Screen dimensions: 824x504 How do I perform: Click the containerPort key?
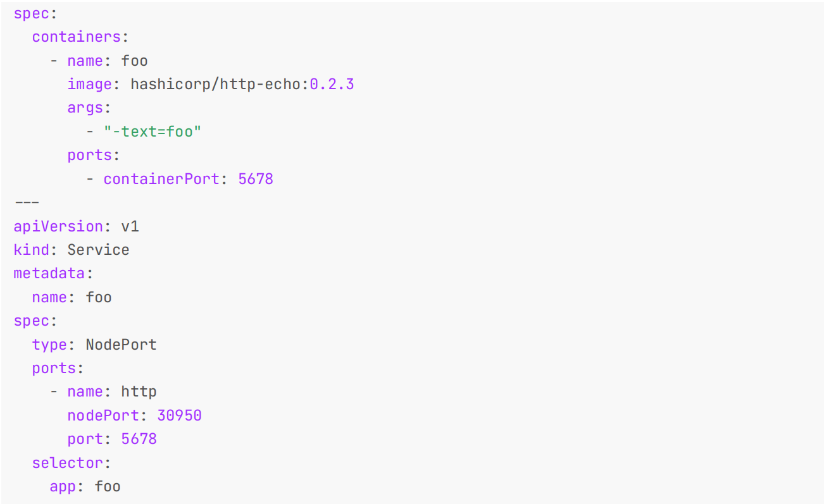pos(161,179)
